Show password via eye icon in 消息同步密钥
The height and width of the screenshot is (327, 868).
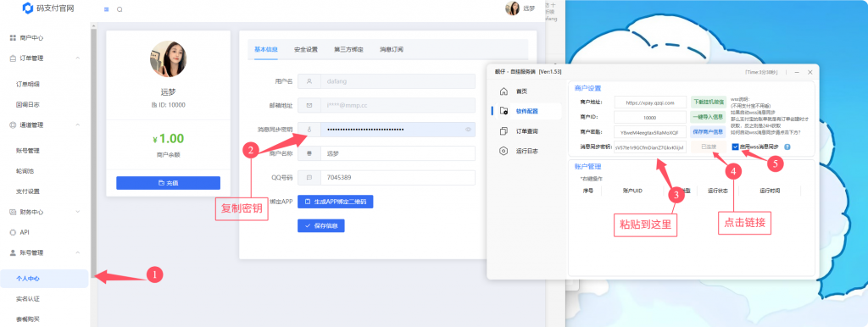(468, 130)
